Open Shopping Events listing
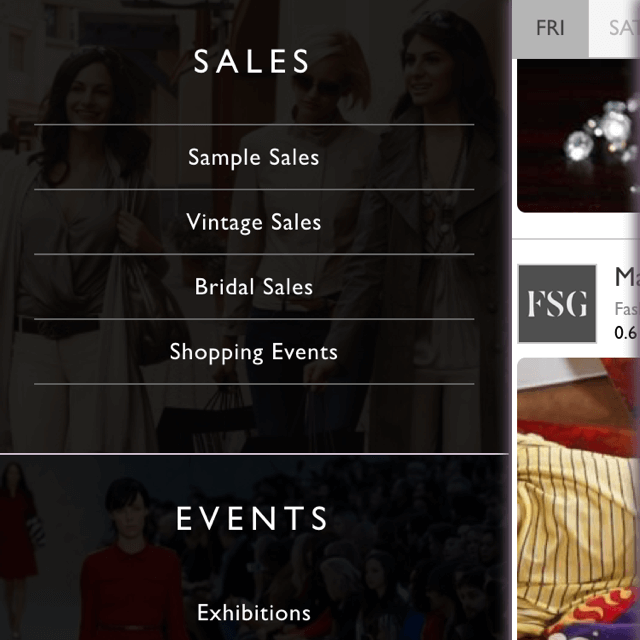This screenshot has height=640, width=640. (x=253, y=351)
